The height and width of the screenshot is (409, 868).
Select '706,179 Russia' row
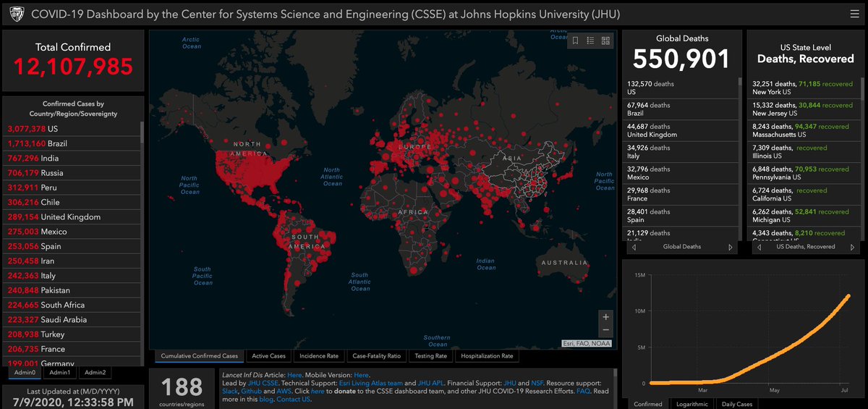72,173
